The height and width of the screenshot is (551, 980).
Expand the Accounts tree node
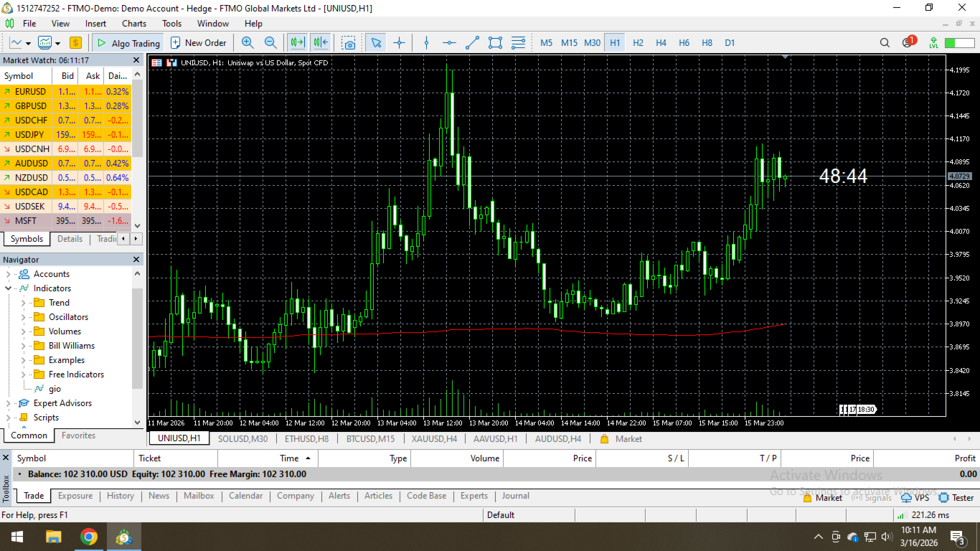coord(9,274)
